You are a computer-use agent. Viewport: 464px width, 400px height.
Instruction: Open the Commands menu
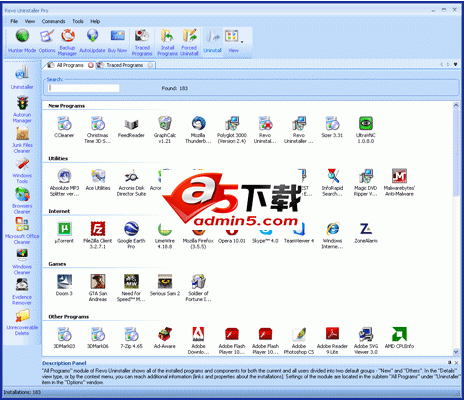point(53,21)
